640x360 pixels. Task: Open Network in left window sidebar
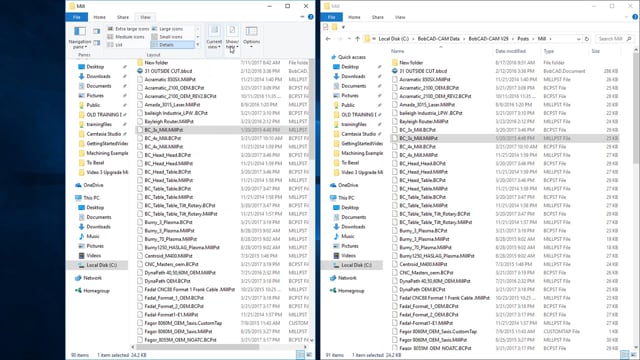point(92,278)
